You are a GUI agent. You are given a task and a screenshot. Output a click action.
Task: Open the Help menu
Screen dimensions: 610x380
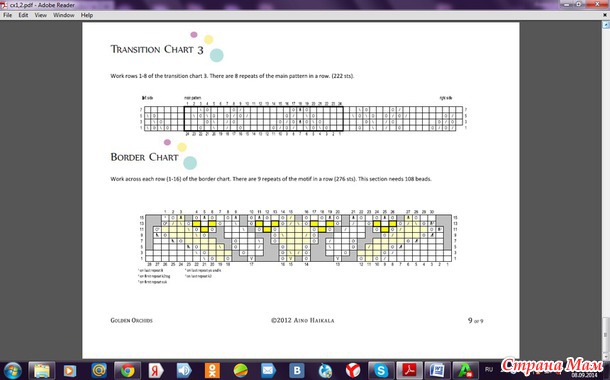click(87, 15)
